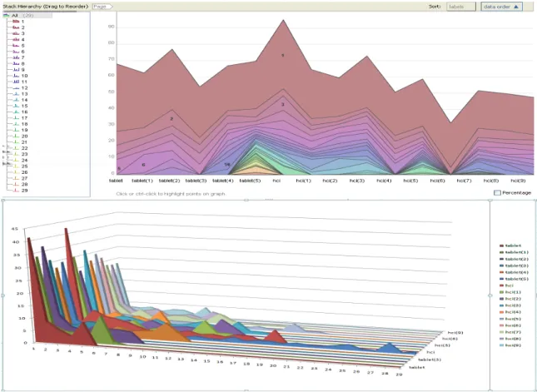Click the hci(7) legend entry text

coord(513,332)
